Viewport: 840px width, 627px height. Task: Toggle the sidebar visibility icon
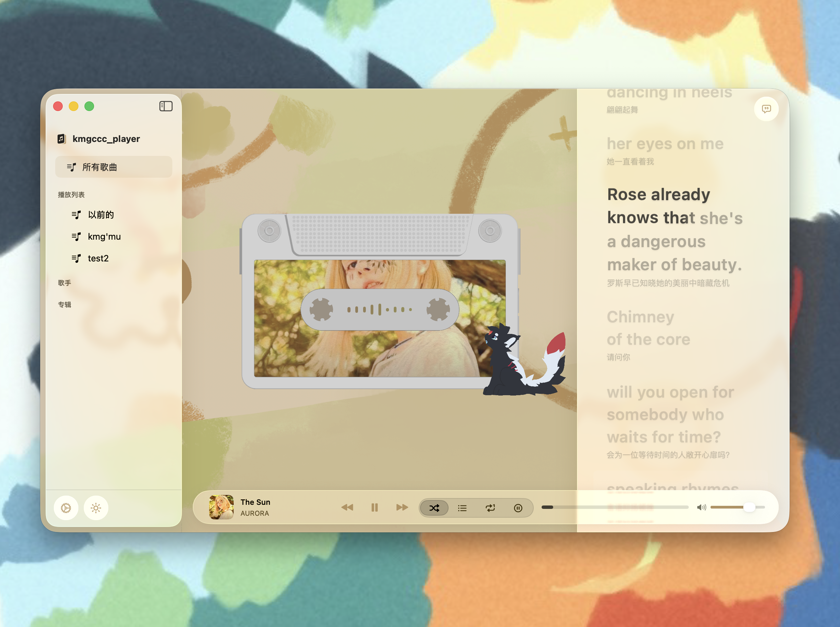[x=166, y=106]
